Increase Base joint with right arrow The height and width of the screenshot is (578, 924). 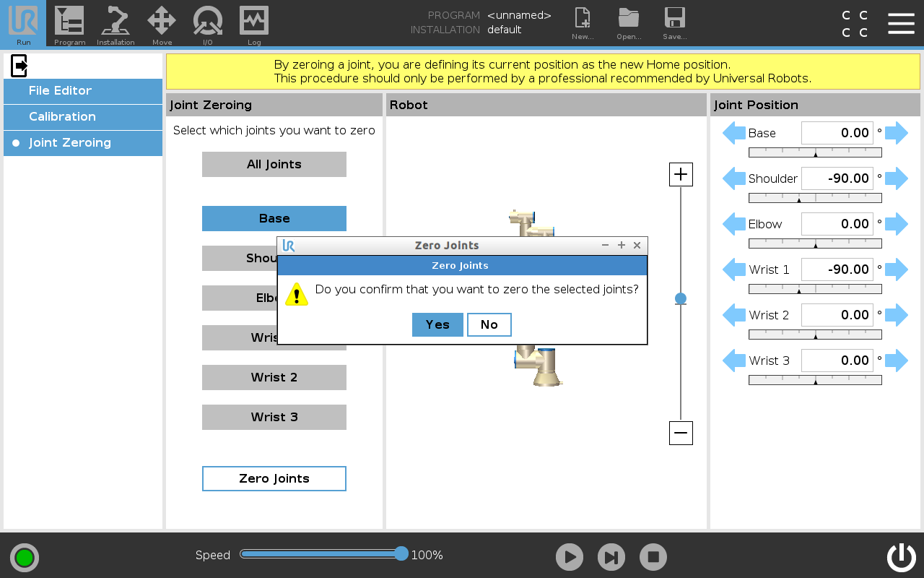click(897, 133)
